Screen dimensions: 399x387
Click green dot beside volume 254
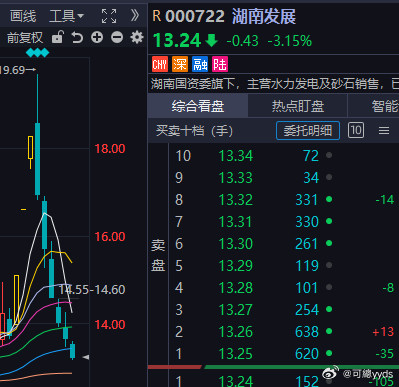(x=329, y=309)
